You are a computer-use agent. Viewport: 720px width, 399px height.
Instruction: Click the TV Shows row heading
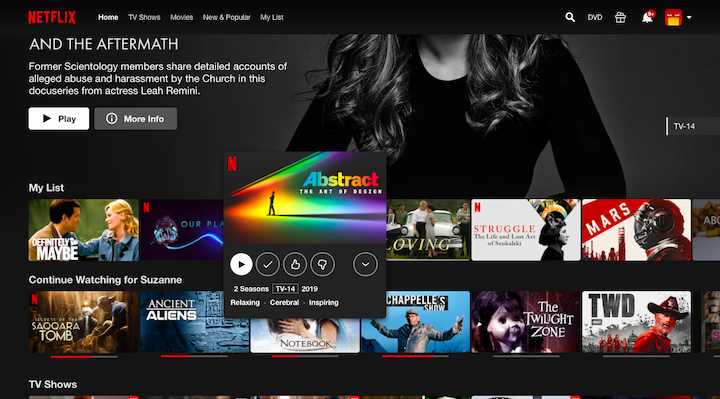[53, 384]
